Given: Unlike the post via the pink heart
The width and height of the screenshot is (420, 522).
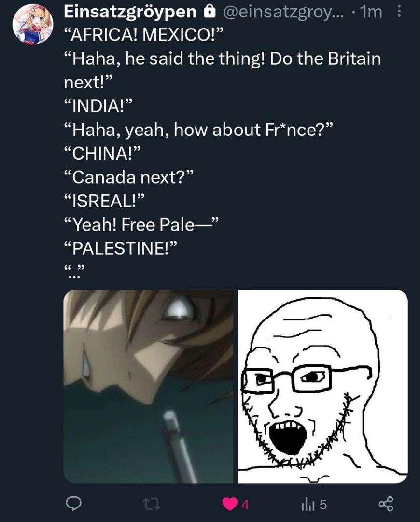Looking at the screenshot, I should coord(229,504).
